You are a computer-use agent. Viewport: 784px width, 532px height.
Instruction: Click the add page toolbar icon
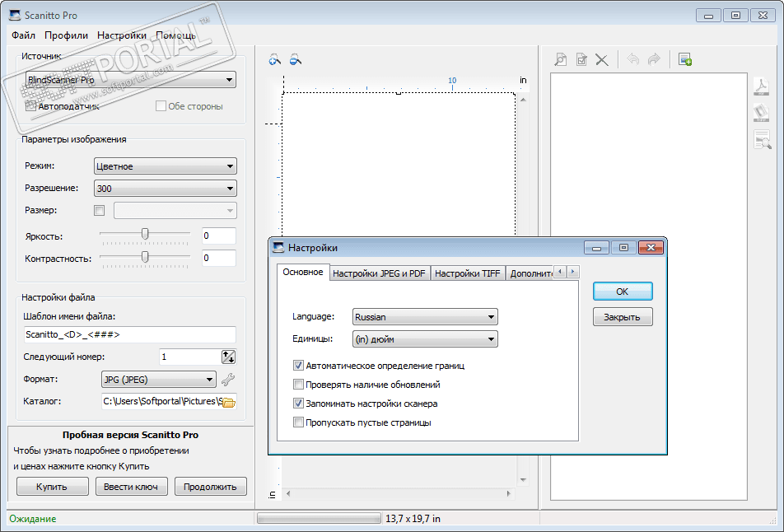[x=684, y=59]
